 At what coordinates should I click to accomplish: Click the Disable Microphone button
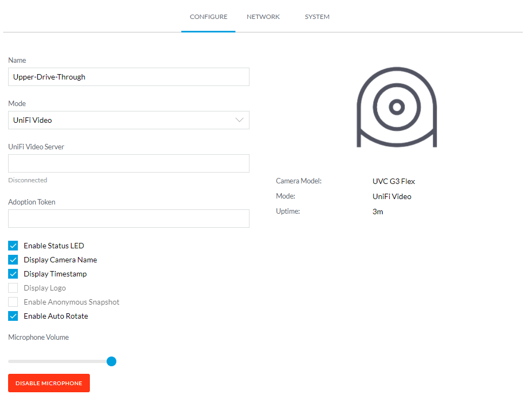click(49, 383)
